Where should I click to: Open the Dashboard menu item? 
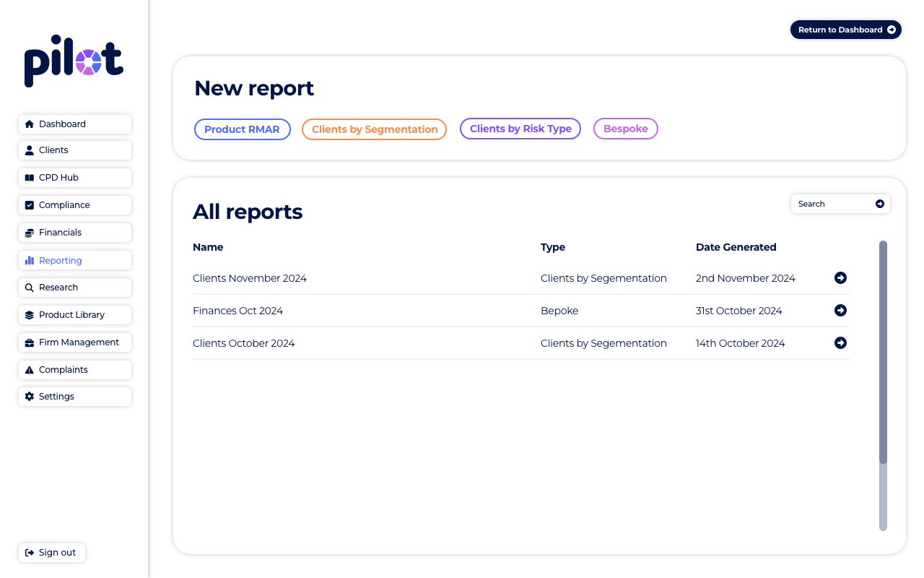coord(75,124)
